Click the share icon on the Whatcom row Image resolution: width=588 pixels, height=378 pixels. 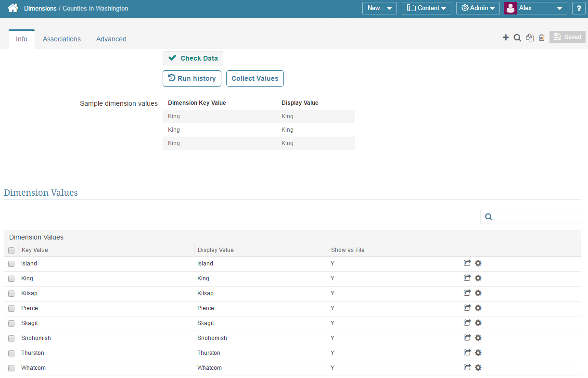click(467, 367)
